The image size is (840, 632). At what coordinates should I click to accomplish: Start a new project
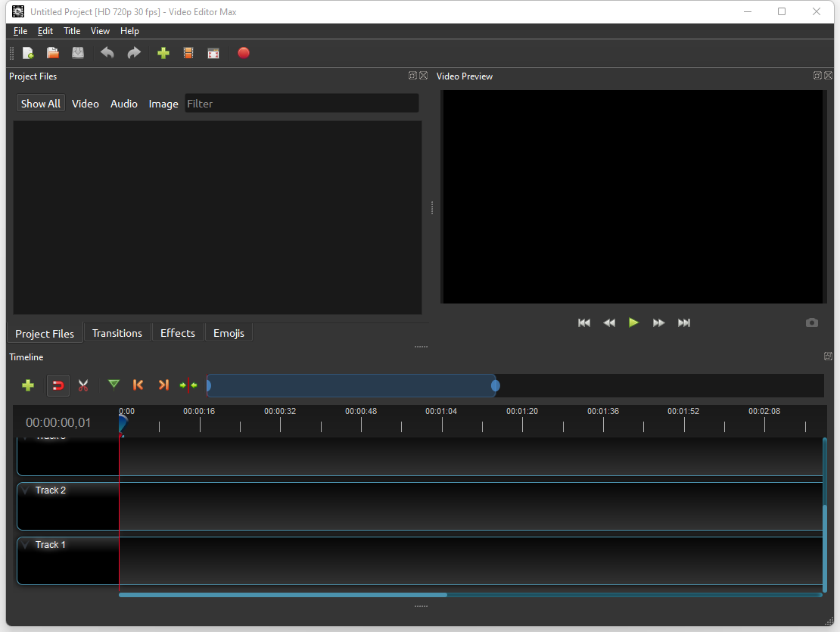tap(28, 53)
